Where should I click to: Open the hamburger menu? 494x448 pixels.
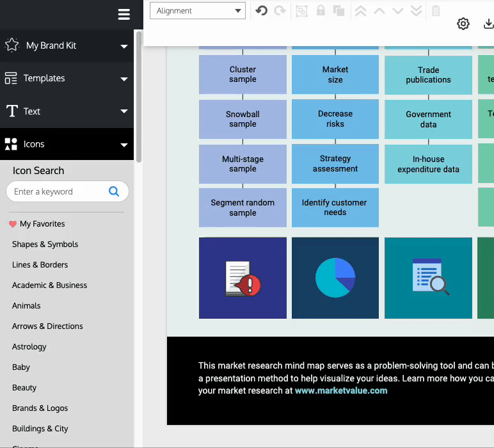pyautogui.click(x=124, y=14)
